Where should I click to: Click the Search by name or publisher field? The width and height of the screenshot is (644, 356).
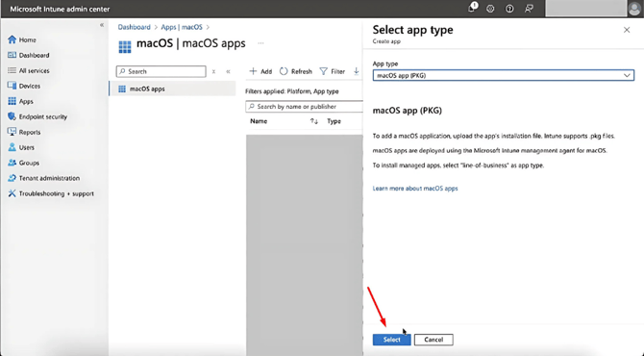coord(304,107)
